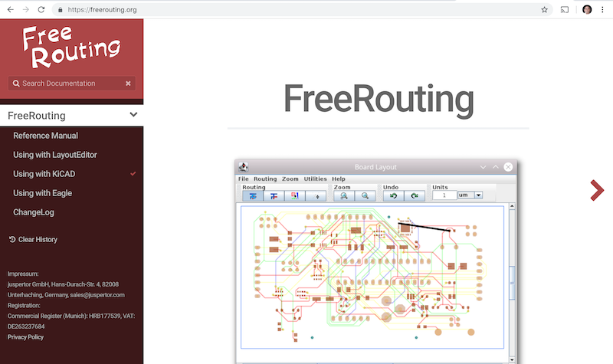
Task: Open the File menu in Board Layout
Action: [244, 179]
